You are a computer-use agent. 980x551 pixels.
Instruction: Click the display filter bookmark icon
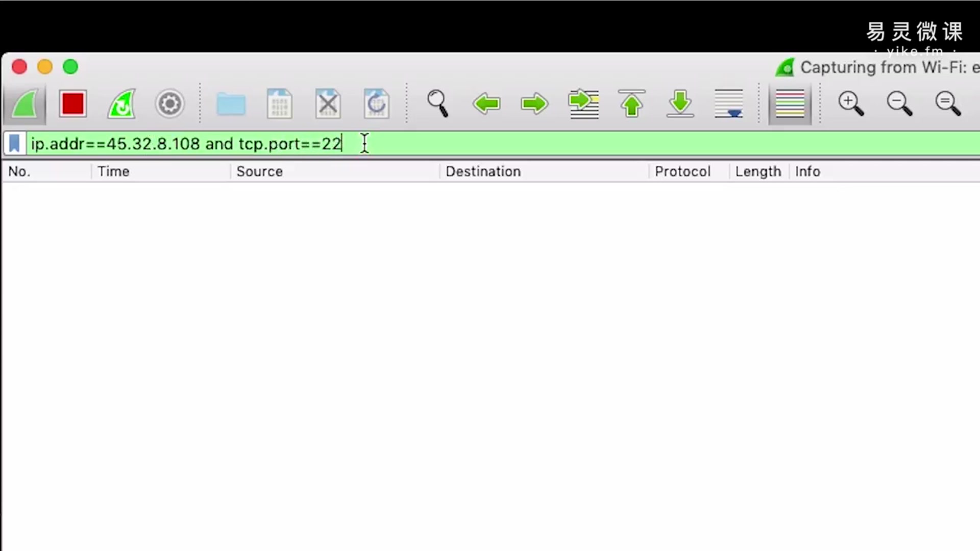point(14,144)
